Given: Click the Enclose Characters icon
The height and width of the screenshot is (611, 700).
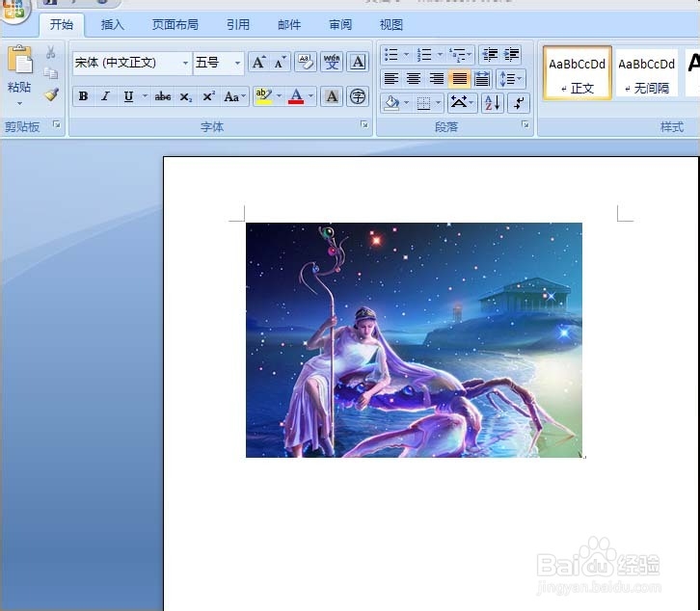Looking at the screenshot, I should click(358, 96).
